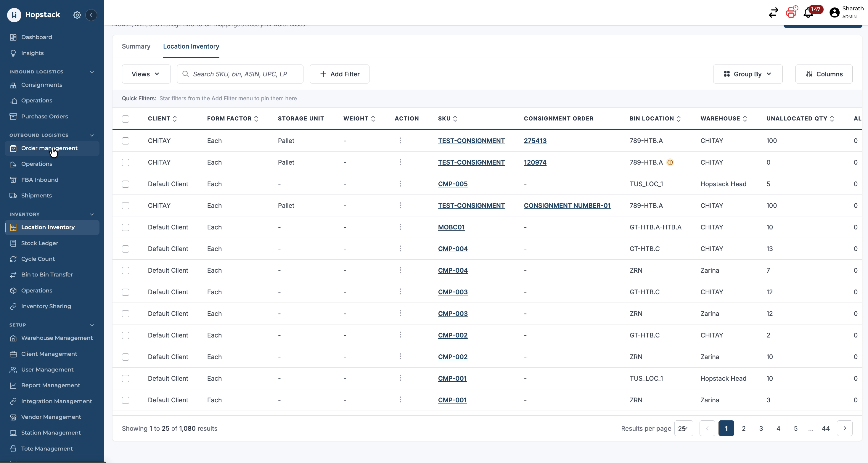Open the settings gear beside Hopstack logo
Viewport: 868px width, 463px height.
(77, 15)
